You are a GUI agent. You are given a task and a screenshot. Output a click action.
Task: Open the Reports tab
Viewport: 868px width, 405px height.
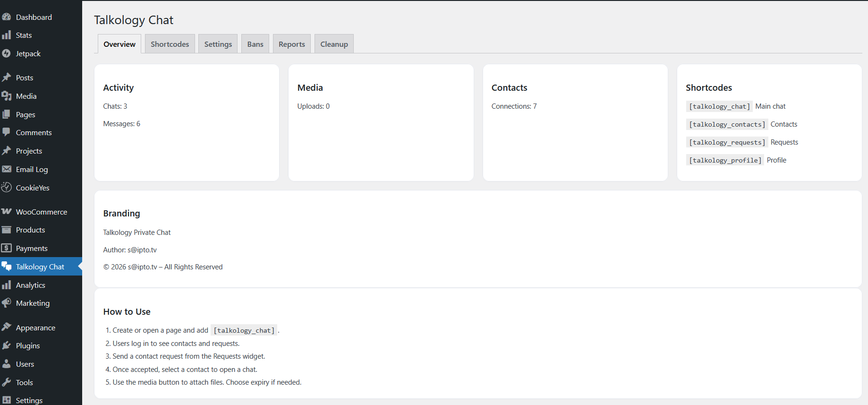click(x=291, y=44)
